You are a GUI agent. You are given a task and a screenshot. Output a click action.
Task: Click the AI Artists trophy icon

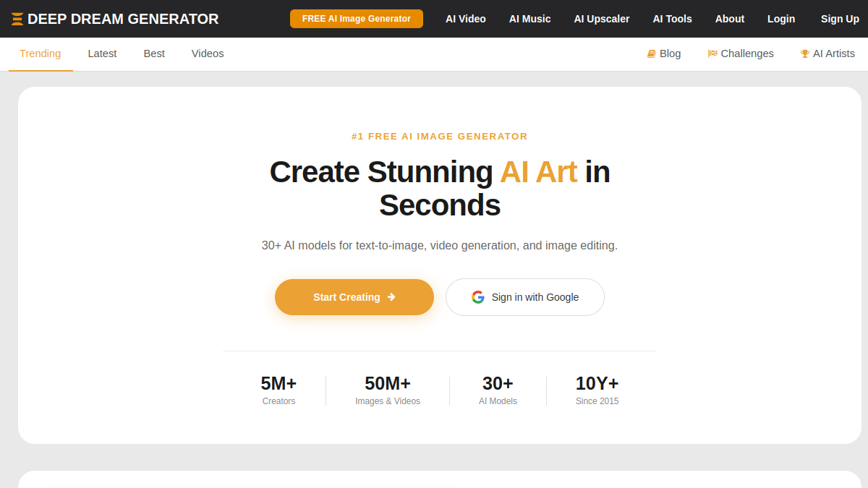point(805,53)
